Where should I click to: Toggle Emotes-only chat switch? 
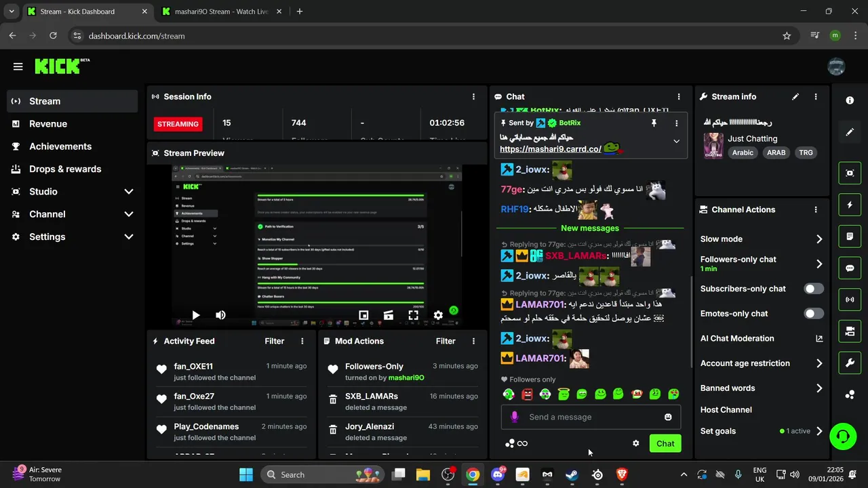(814, 314)
